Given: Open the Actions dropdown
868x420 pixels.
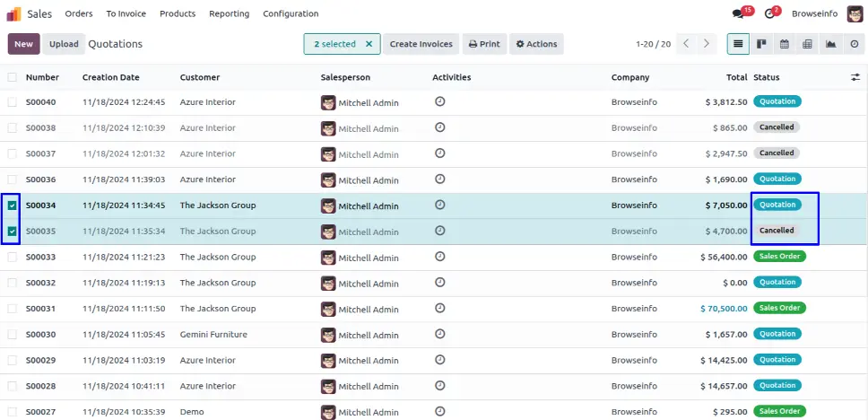Looking at the screenshot, I should point(536,44).
